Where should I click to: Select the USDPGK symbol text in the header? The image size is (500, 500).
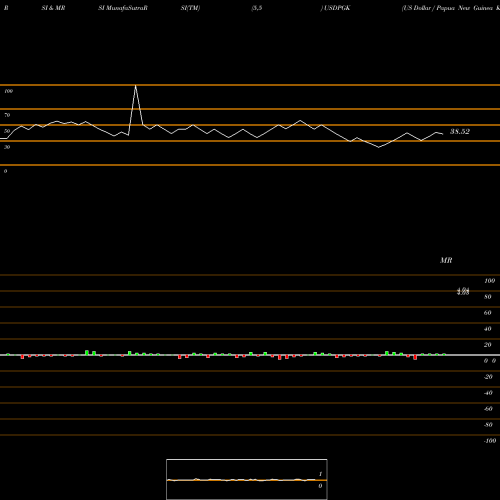(337, 8)
